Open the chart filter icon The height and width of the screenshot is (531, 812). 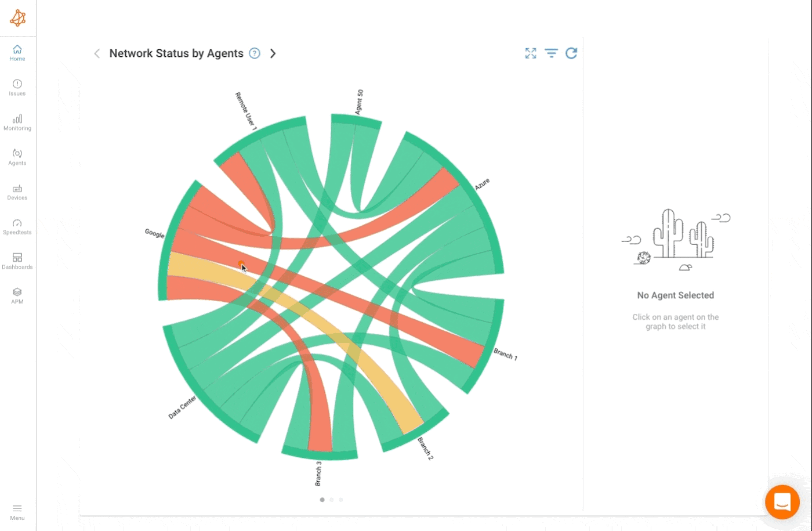551,53
